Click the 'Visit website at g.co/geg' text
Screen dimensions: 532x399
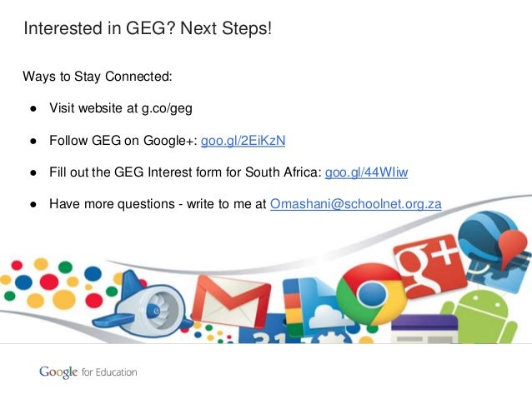121,108
